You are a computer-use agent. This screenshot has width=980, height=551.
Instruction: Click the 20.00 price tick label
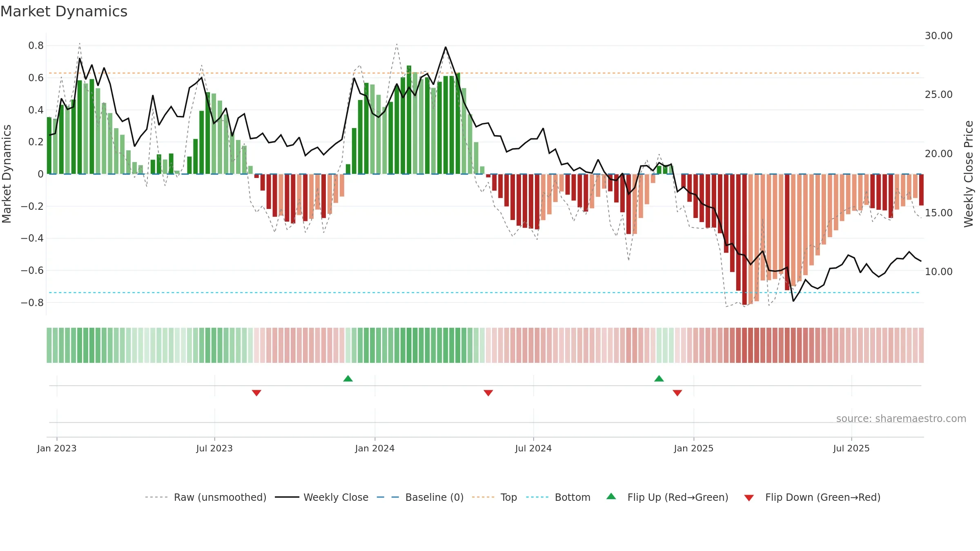(939, 154)
